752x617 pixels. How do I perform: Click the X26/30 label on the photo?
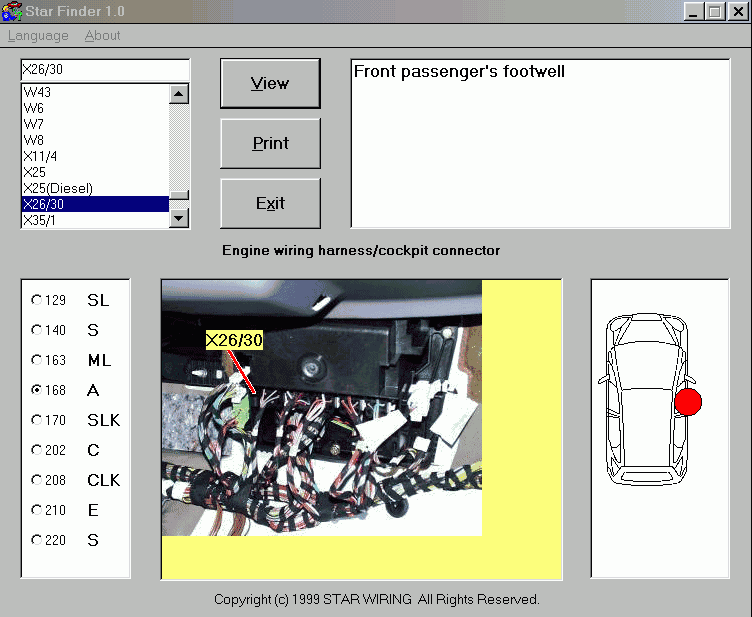[x=234, y=340]
